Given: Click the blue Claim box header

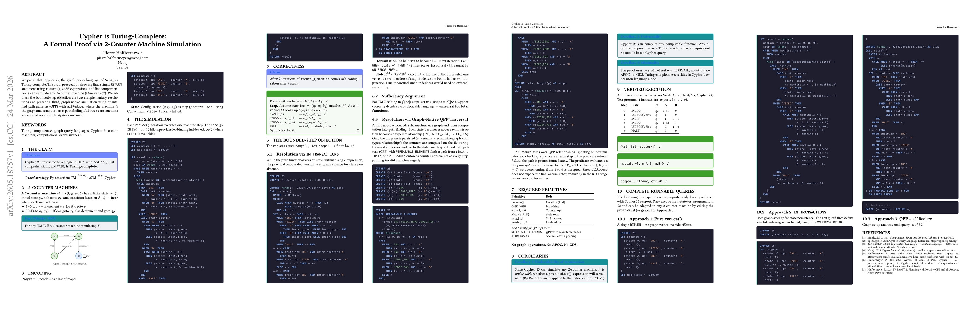Looking at the screenshot, I should [314, 72].
